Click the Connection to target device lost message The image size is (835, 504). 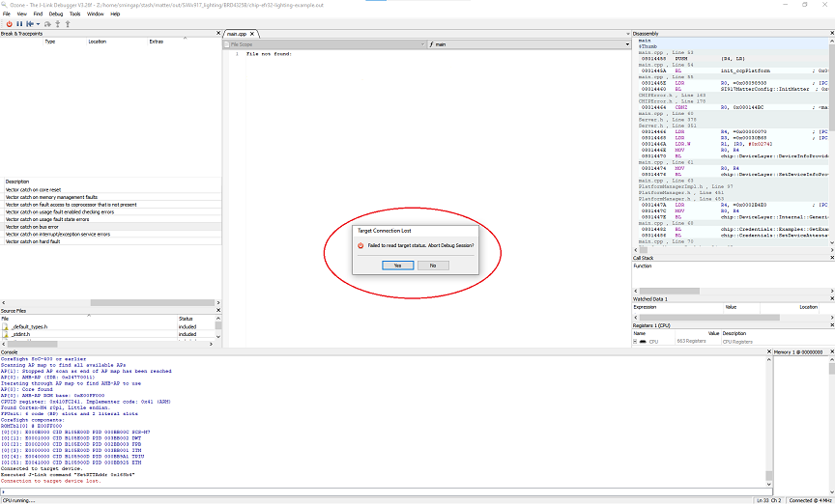50,481
